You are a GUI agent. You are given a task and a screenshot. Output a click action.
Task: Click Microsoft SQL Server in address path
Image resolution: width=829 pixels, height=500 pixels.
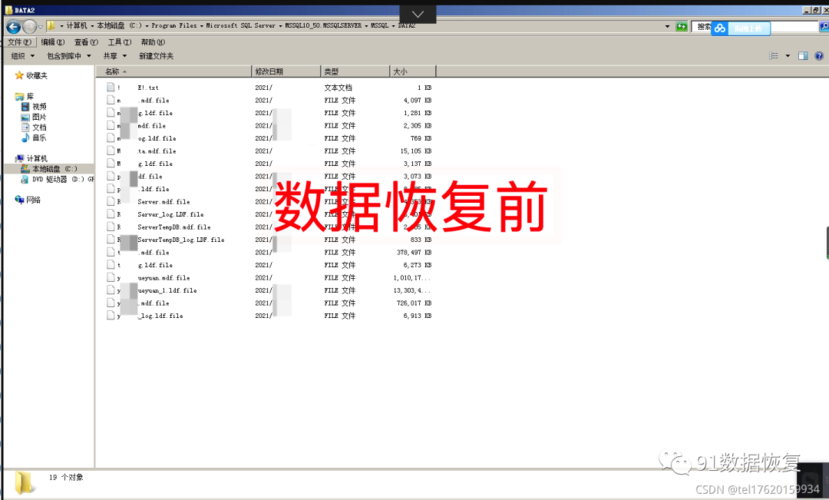pyautogui.click(x=241, y=25)
